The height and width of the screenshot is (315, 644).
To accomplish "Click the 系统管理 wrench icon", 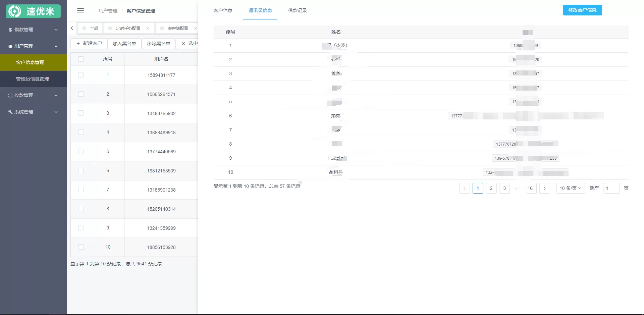I will 9,112.
